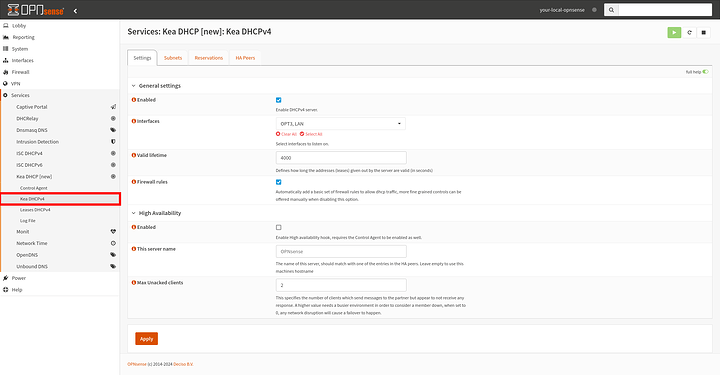The height and width of the screenshot is (375, 720).
Task: Click into the Valid lifetime field
Action: pyautogui.click(x=341, y=158)
